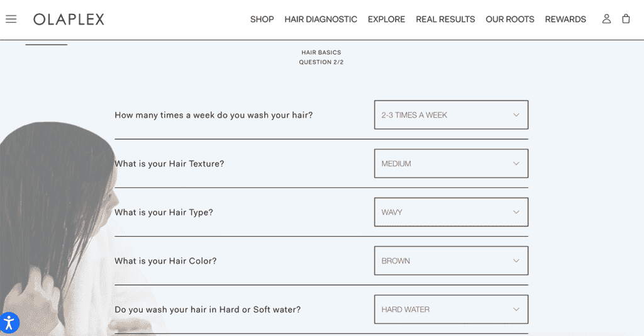Image resolution: width=644 pixels, height=336 pixels.
Task: Click 'What is your Hair Texture?' text
Action: [x=169, y=164]
